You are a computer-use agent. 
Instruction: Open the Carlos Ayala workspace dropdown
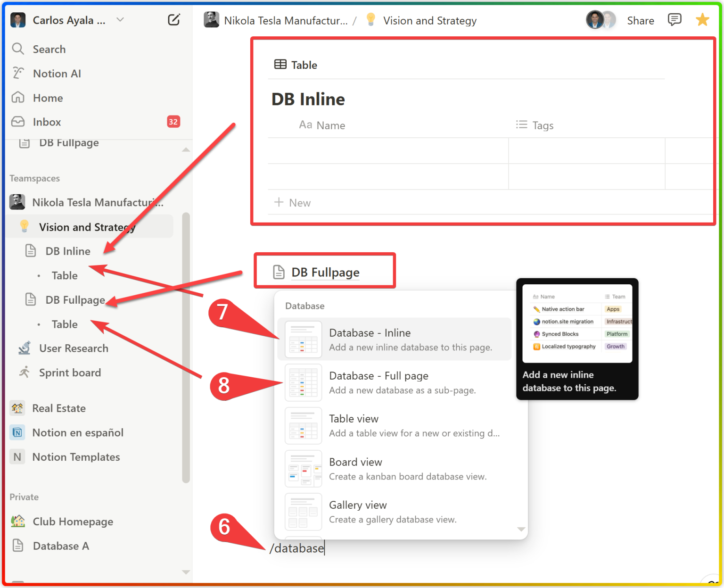point(120,20)
